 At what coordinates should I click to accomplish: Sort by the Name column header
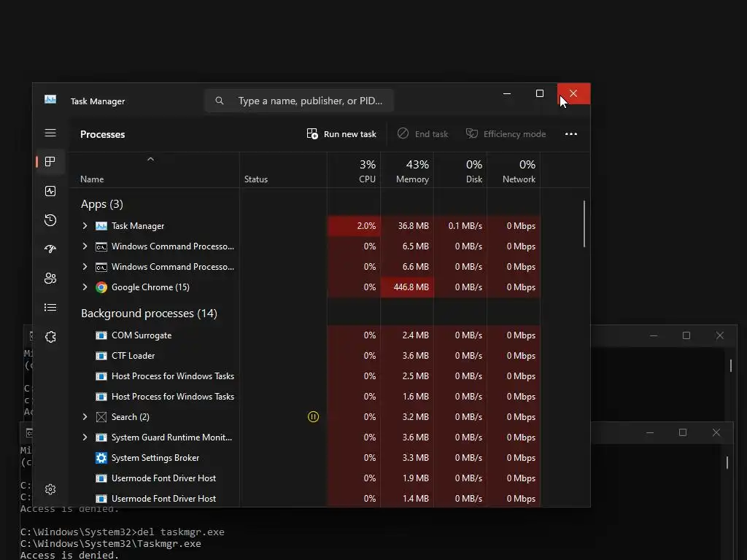tap(92, 179)
